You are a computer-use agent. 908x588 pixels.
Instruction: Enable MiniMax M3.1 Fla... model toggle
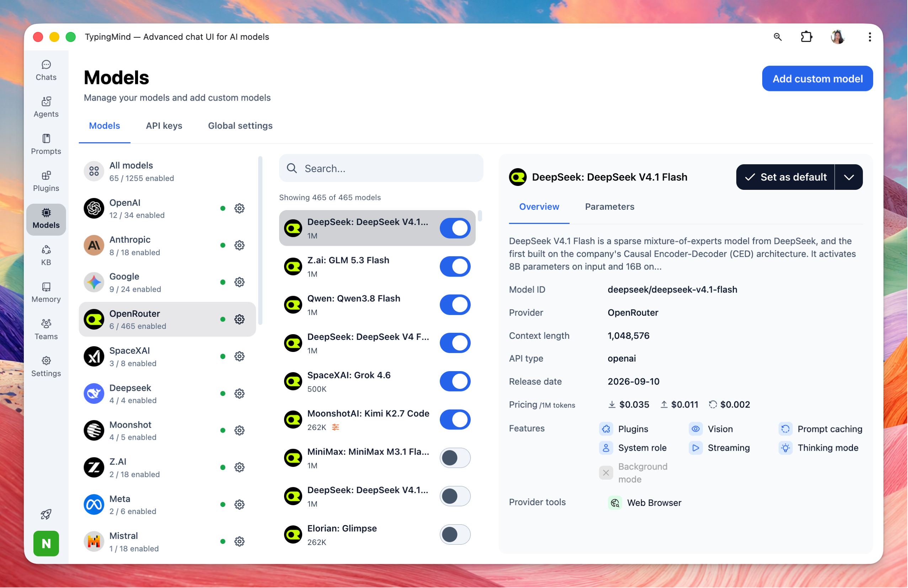[x=455, y=458]
